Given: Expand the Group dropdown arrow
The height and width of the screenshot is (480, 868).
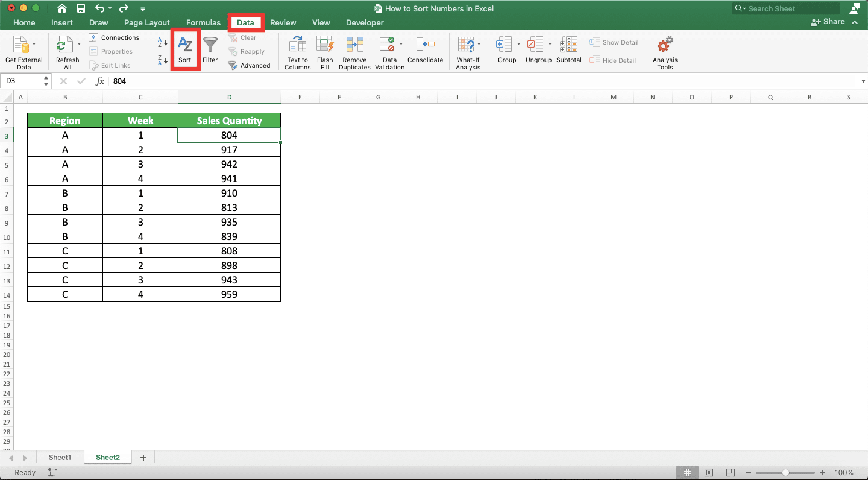Looking at the screenshot, I should tap(518, 44).
